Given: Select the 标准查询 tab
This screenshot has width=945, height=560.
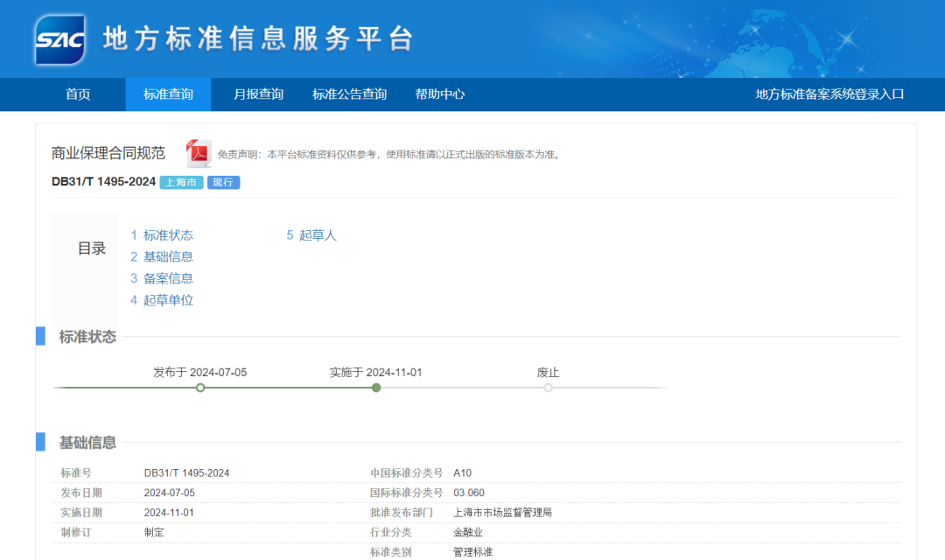Looking at the screenshot, I should (x=168, y=94).
